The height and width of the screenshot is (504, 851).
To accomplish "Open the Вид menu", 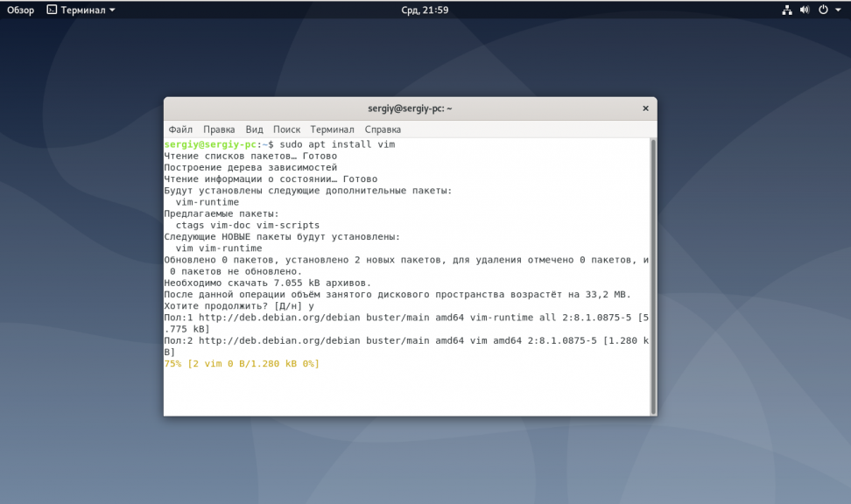I will point(254,129).
